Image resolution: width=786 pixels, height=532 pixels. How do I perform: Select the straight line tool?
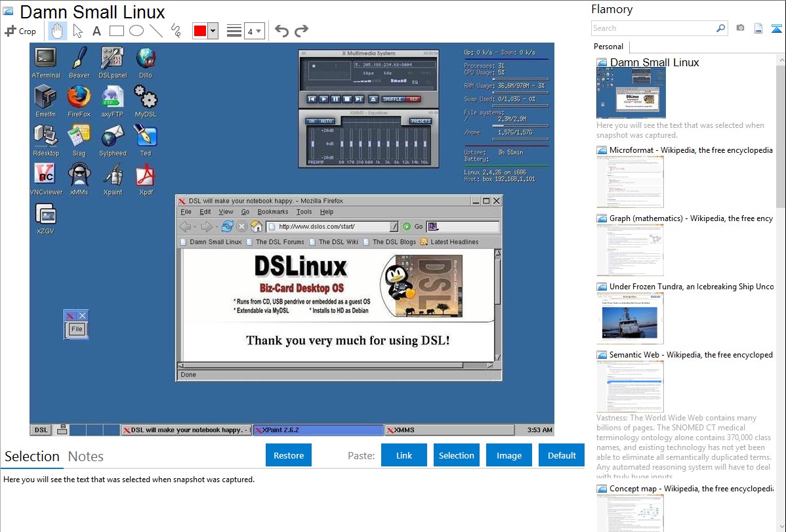156,31
